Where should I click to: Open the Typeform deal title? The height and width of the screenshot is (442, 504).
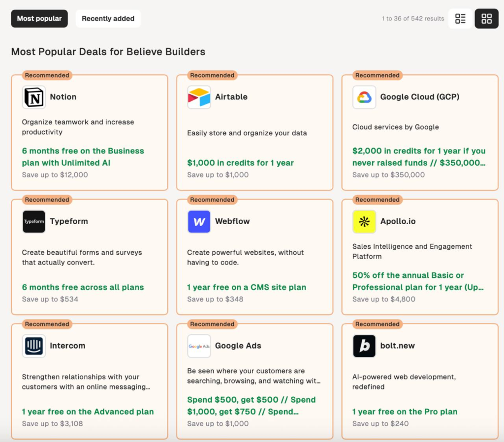click(x=69, y=221)
